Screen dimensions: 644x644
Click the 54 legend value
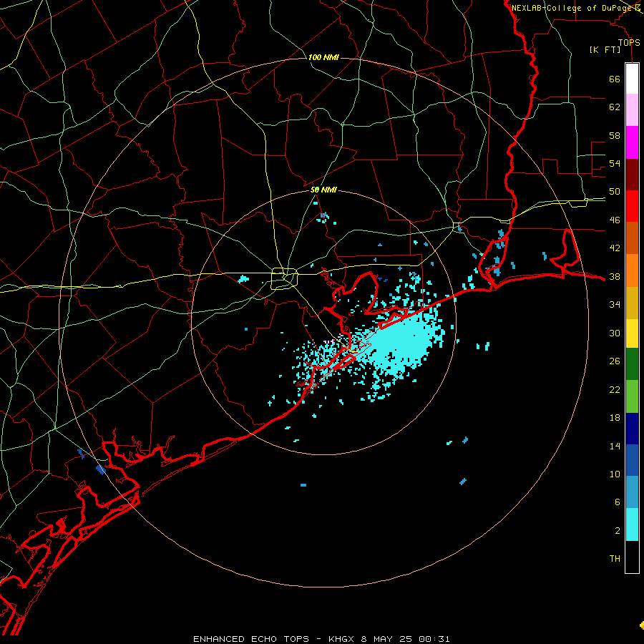[615, 163]
